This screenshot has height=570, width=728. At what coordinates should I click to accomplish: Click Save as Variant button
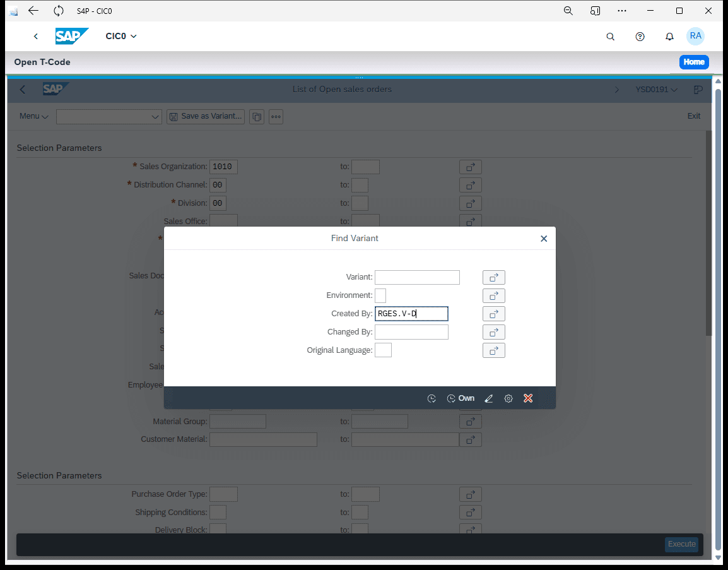(x=206, y=117)
